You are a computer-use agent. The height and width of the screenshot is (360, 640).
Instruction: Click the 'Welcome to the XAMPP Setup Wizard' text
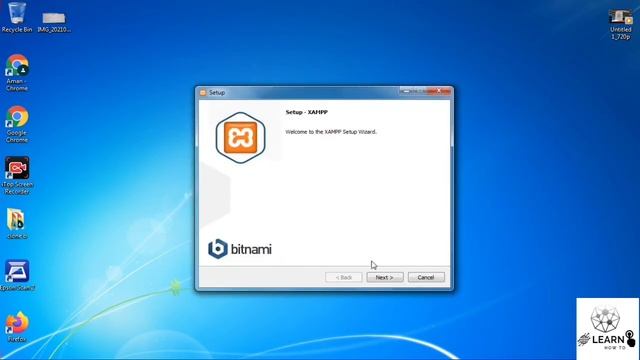(x=331, y=132)
